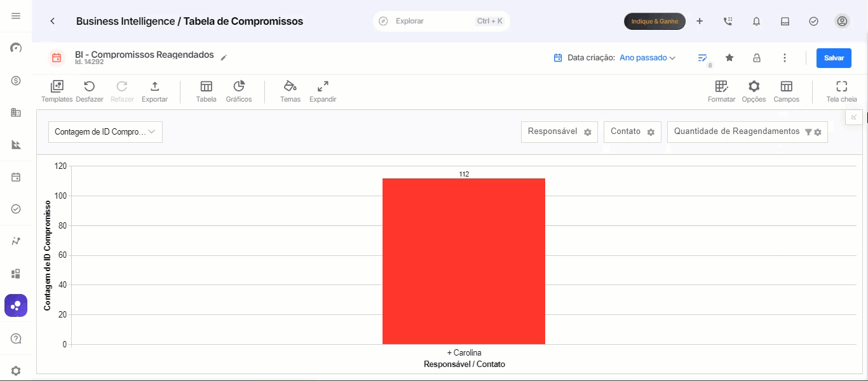Open the Ano passado date dropdown

click(647, 58)
